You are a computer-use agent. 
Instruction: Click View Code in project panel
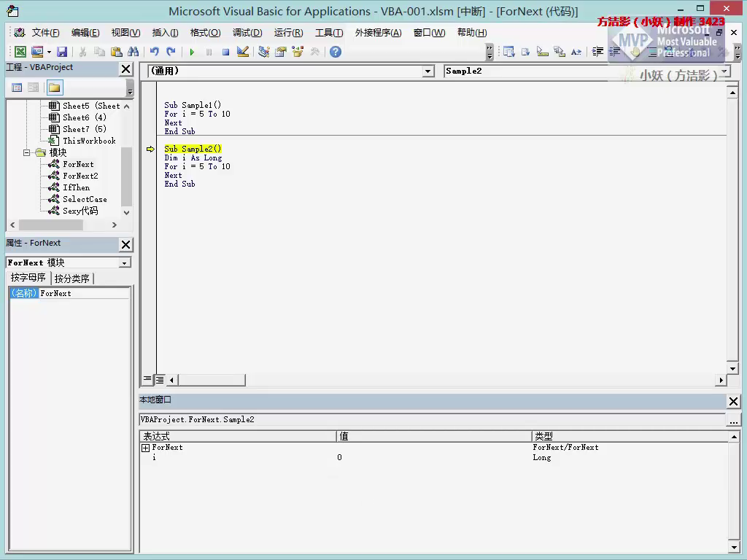tap(17, 87)
